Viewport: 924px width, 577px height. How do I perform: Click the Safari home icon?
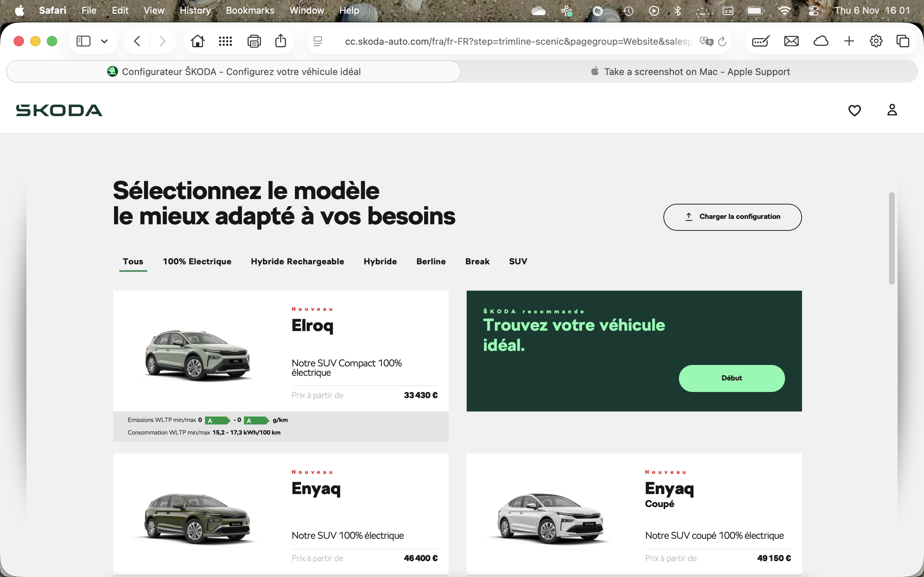[x=197, y=41]
